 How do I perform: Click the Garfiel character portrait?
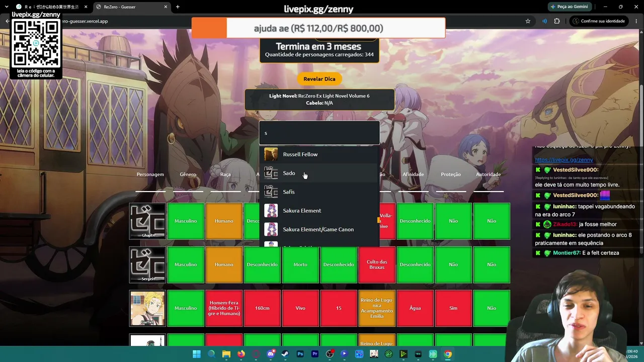[147, 308]
